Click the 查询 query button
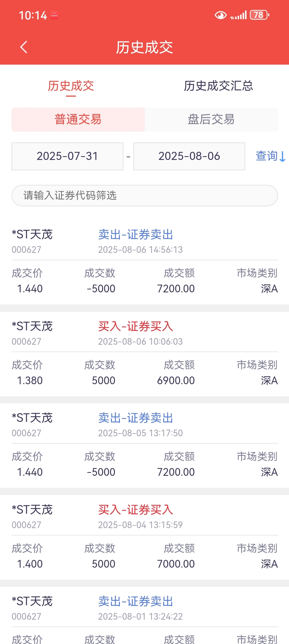 267,156
